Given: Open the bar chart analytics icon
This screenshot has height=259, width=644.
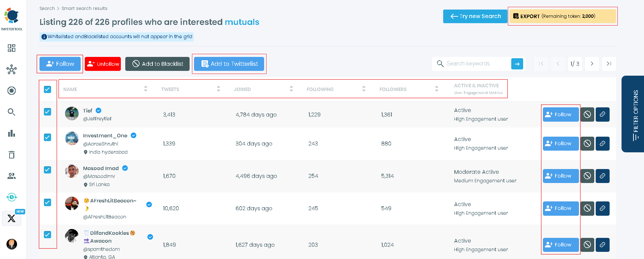Looking at the screenshot, I should tap(12, 133).
